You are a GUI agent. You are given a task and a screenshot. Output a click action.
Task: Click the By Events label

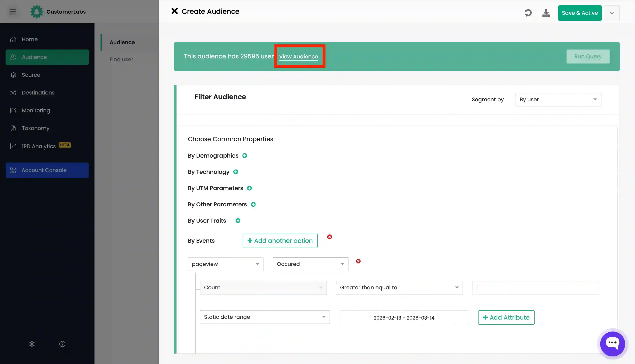point(201,241)
